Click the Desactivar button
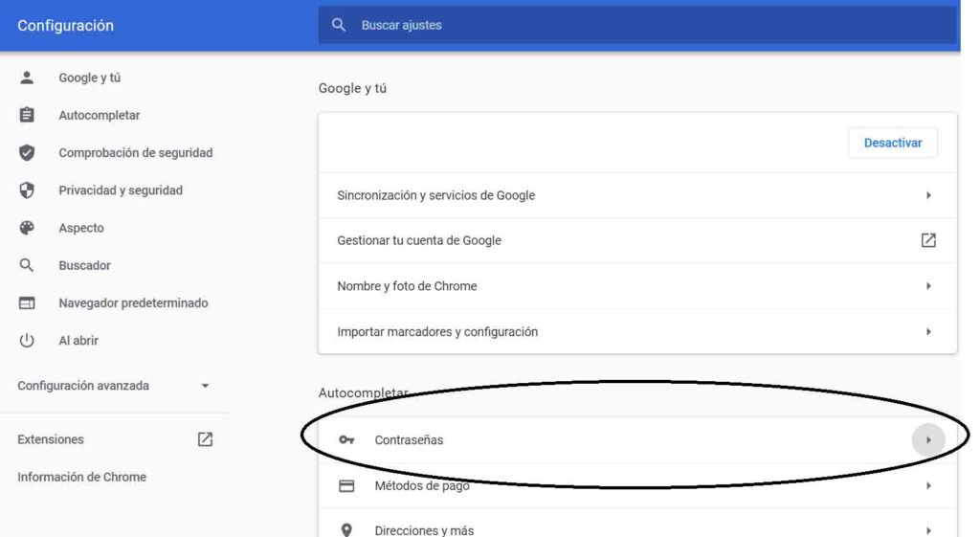 coord(893,143)
